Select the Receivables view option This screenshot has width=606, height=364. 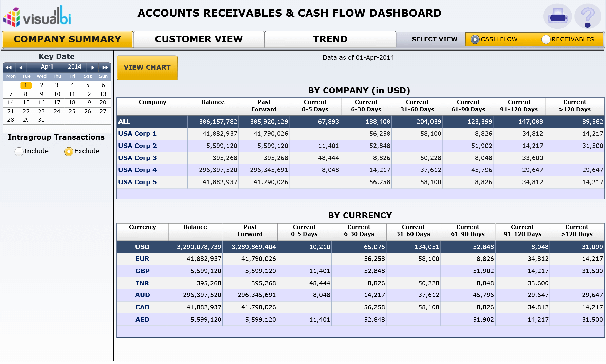pyautogui.click(x=546, y=39)
